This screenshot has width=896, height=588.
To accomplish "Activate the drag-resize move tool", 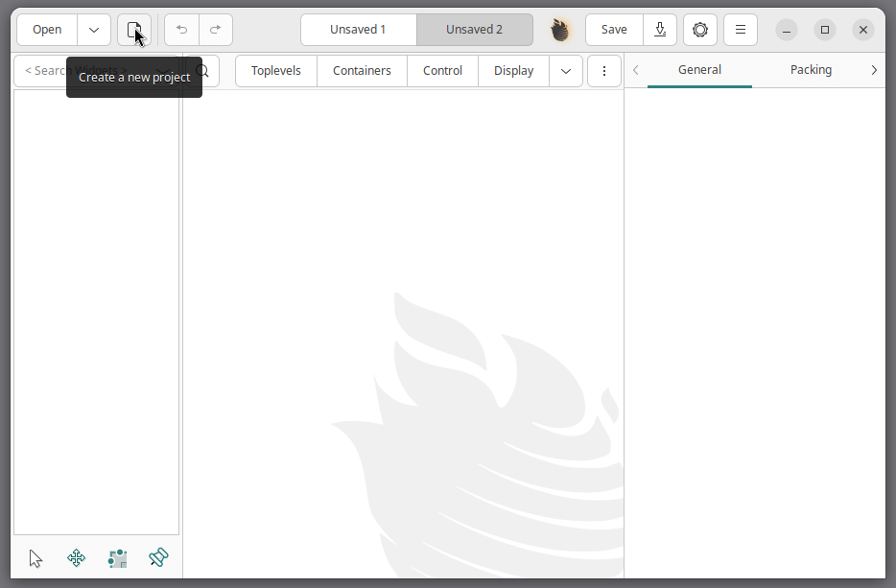I will coord(76,557).
